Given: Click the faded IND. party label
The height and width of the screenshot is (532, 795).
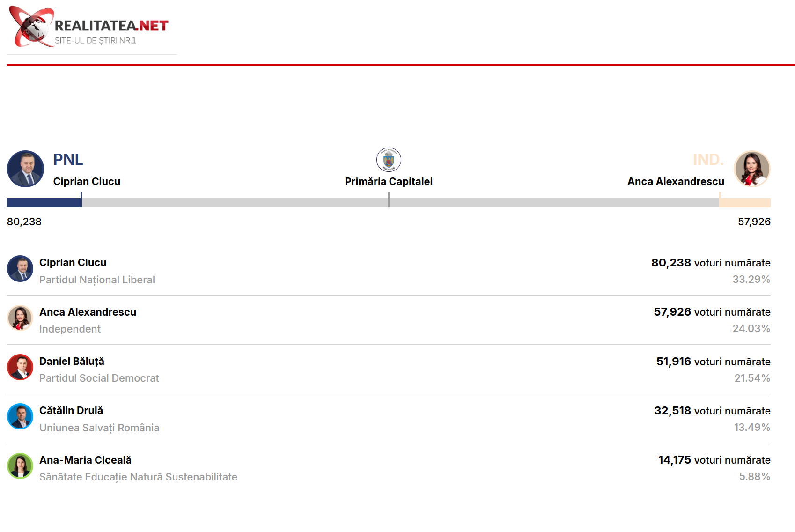Looking at the screenshot, I should [708, 160].
